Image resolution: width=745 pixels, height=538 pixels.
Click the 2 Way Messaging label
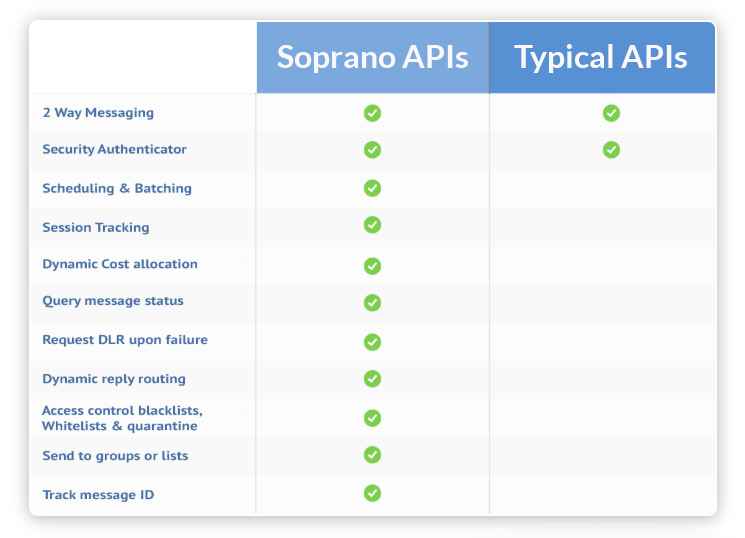coord(98,113)
